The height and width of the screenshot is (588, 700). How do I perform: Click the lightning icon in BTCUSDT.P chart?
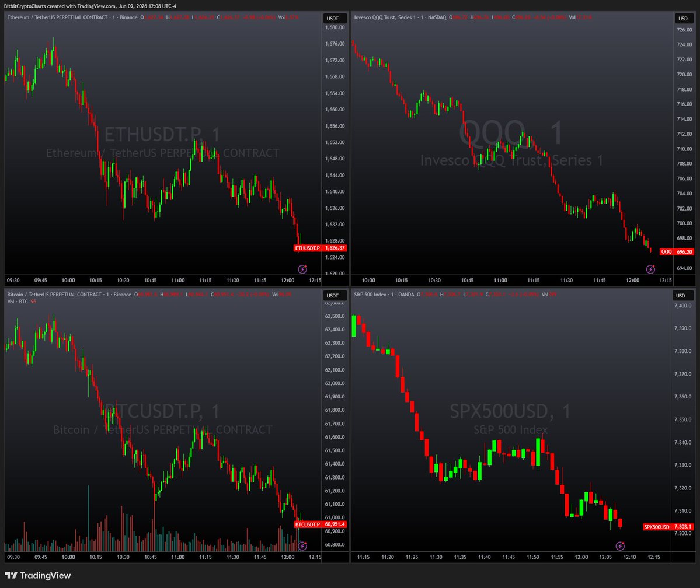(x=302, y=545)
